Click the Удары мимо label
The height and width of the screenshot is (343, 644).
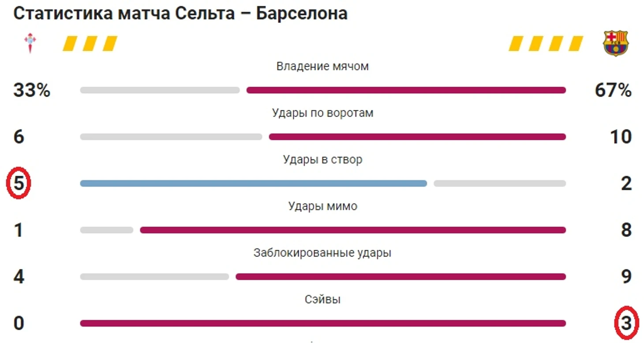322,206
